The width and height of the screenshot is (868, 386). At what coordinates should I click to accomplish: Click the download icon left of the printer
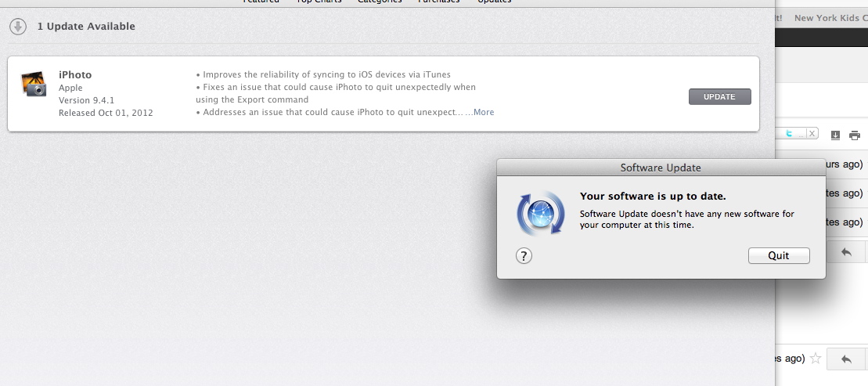(835, 135)
